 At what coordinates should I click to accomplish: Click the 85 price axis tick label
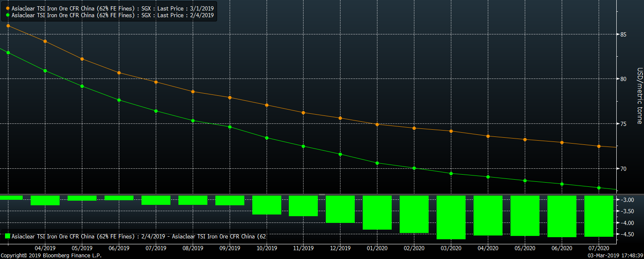point(623,34)
